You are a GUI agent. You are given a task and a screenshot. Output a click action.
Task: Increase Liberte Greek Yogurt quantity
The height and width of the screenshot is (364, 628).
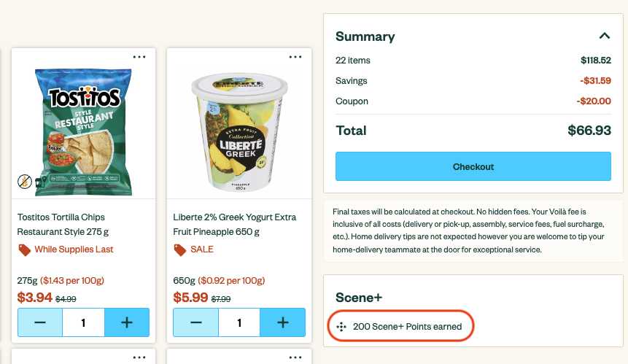click(283, 322)
